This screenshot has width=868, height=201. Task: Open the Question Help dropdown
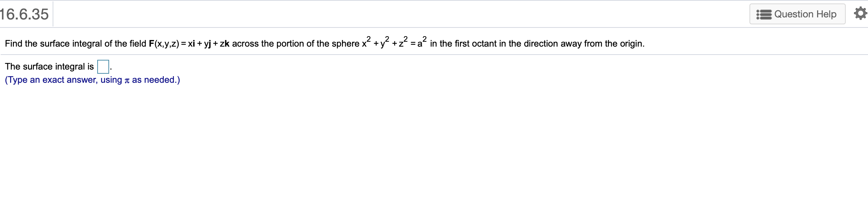coord(797,14)
